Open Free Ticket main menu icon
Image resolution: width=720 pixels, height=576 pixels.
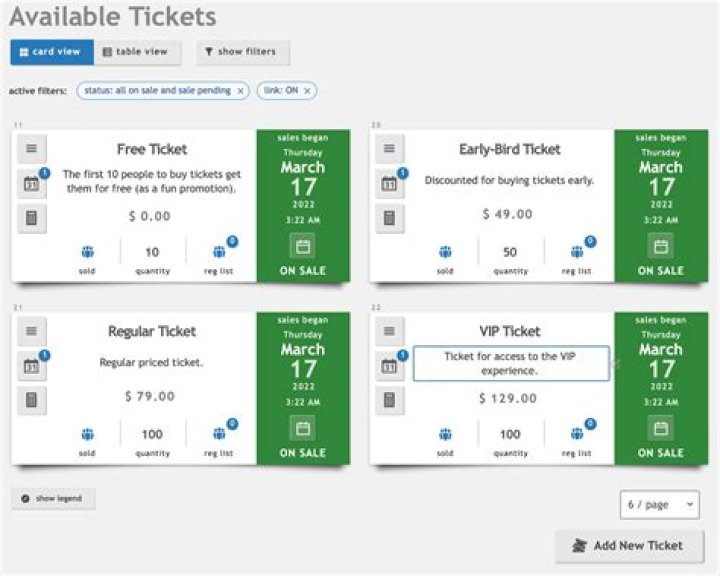(x=31, y=149)
